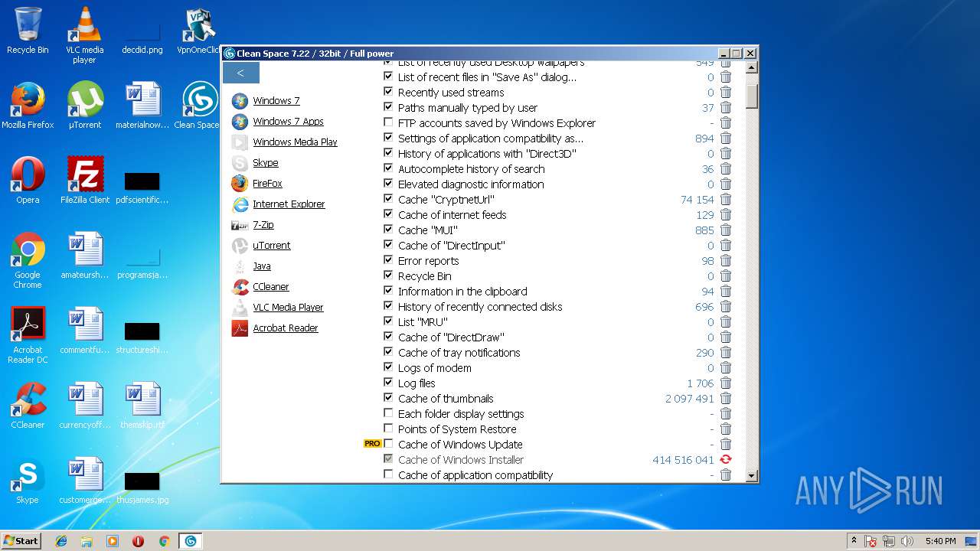Uncheck Cache of internet feeds checkbox
This screenshot has height=551, width=980.
(x=388, y=214)
